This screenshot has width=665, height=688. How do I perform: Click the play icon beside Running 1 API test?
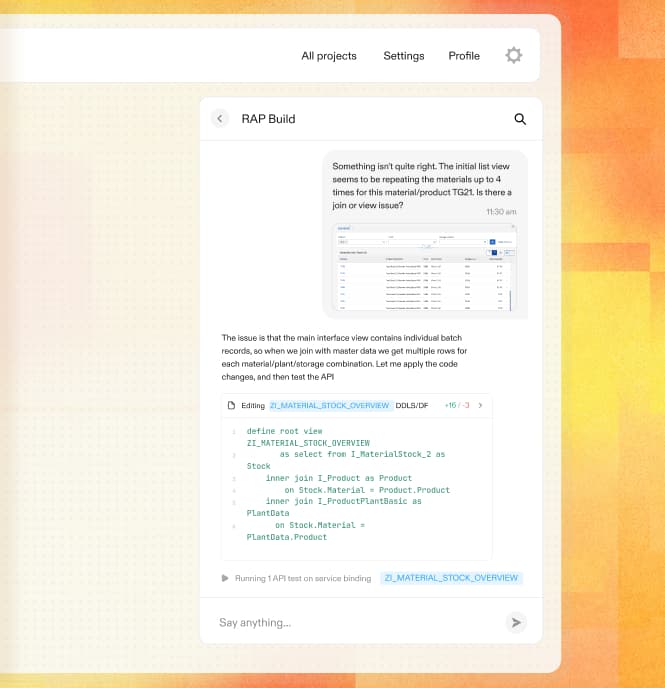point(225,578)
